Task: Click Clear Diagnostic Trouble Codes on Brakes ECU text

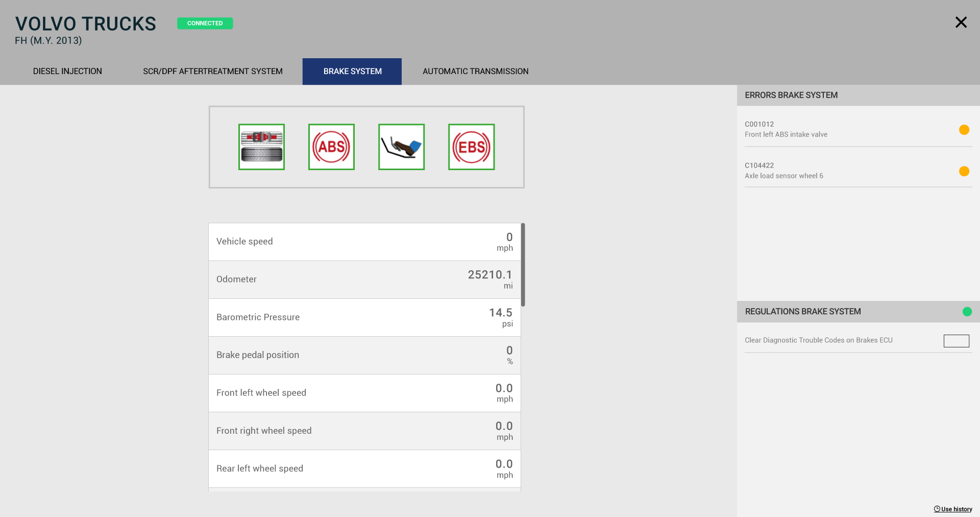Action: (x=819, y=340)
